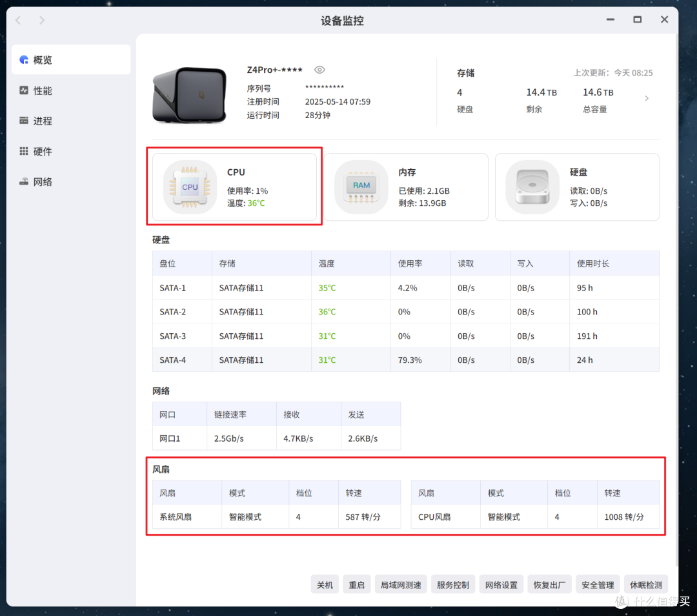Select the SATA-1 disk row
This screenshot has height=616, width=697.
tap(406, 288)
